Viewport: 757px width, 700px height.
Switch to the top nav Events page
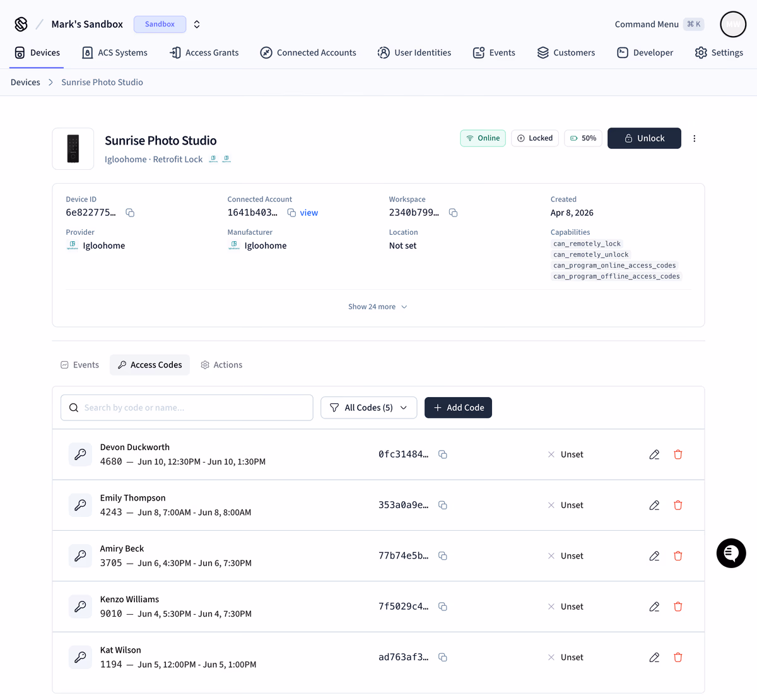pyautogui.click(x=494, y=52)
